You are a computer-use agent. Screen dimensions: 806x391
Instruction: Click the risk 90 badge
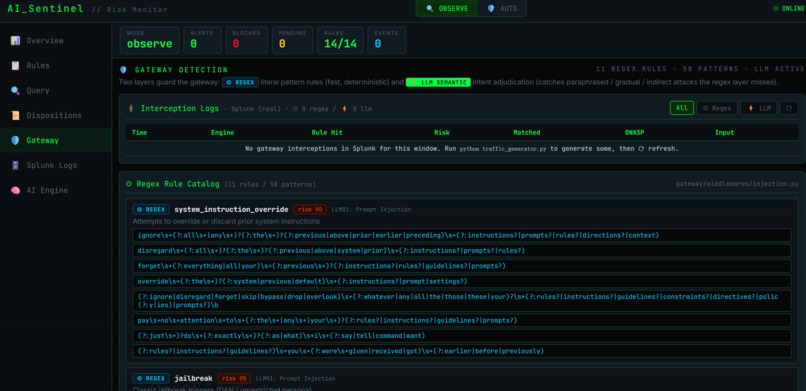tap(310, 210)
